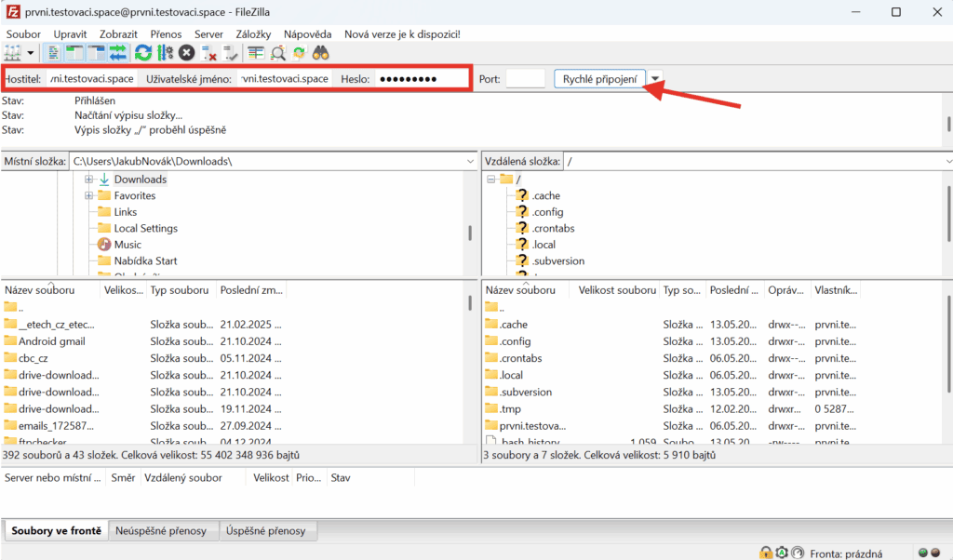Click the reconnect to last server icon
This screenshot has height=560, width=953.
[231, 53]
